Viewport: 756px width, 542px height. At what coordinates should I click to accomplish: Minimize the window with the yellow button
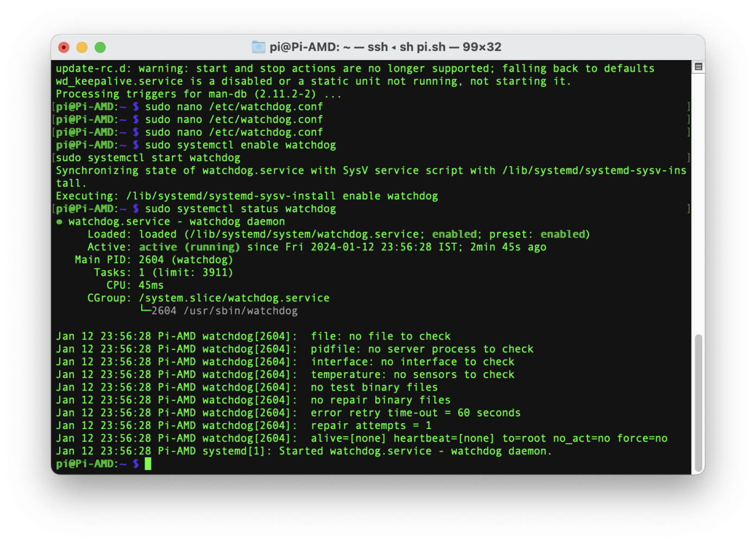point(82,47)
